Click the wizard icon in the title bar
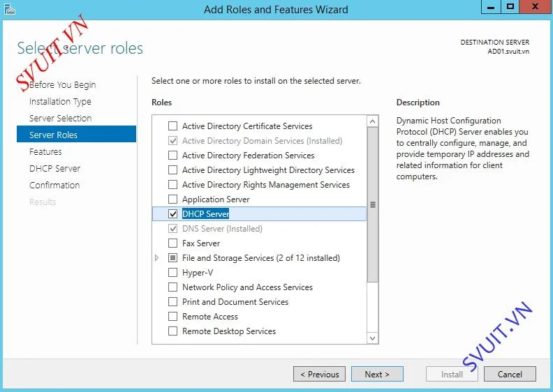 10,9
